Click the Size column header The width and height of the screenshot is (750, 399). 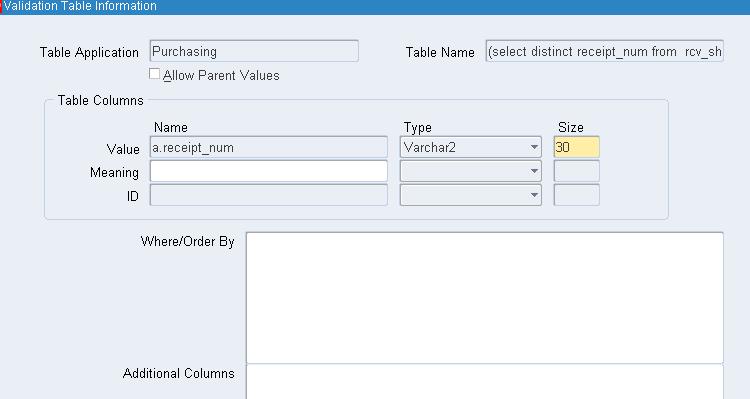click(x=571, y=128)
